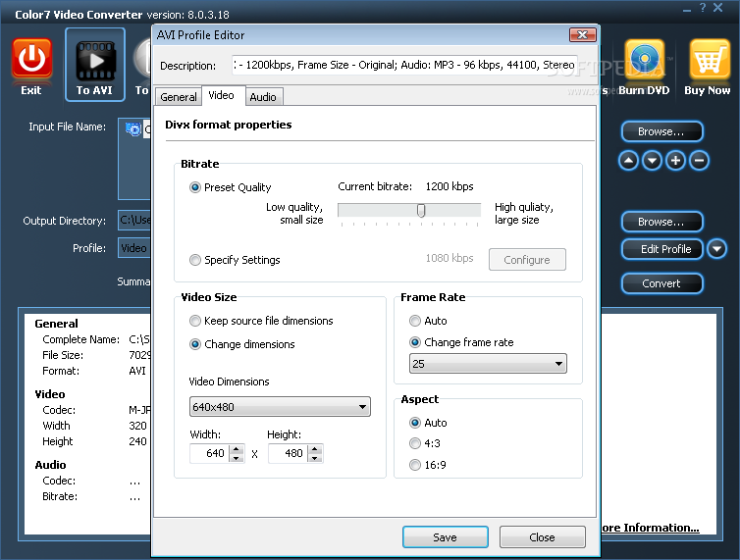
Task: Minimize the Color7 Video Converter window
Action: (687, 10)
